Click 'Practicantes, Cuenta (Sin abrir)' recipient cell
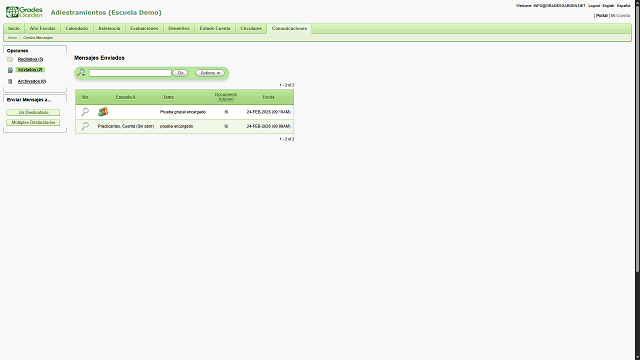Image resolution: width=640 pixels, height=360 pixels. pyautogui.click(x=126, y=127)
